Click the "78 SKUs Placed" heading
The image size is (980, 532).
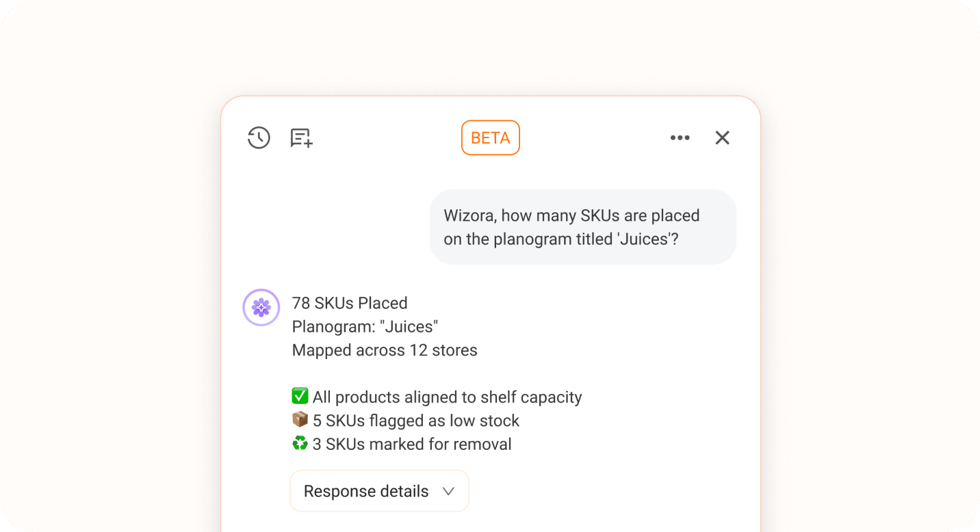pos(350,303)
